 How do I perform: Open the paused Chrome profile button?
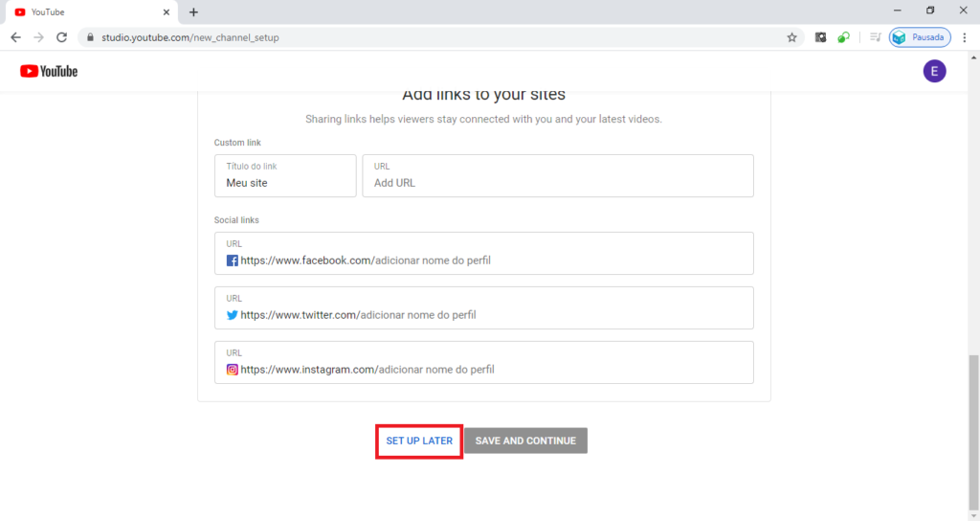(x=920, y=37)
